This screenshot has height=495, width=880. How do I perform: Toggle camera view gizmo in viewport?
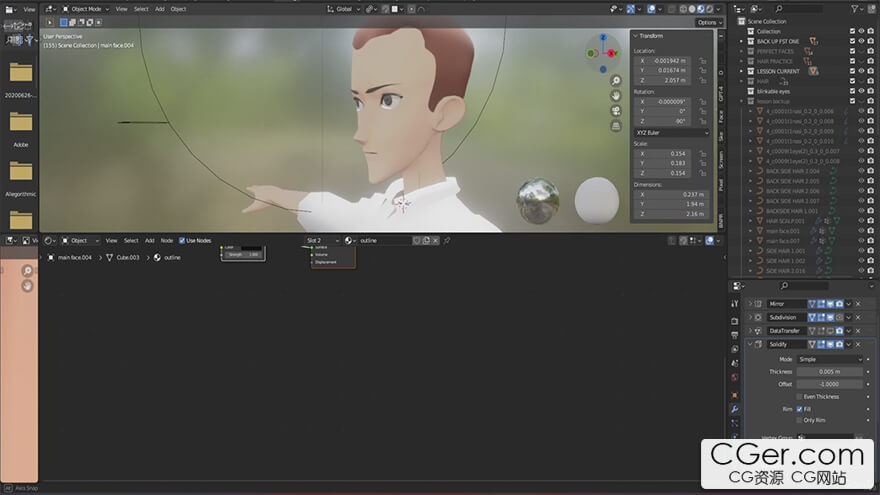[616, 110]
